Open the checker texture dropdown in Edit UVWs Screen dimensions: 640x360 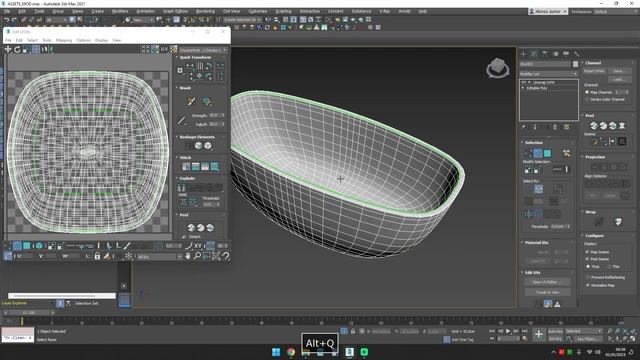pyautogui.click(x=203, y=50)
